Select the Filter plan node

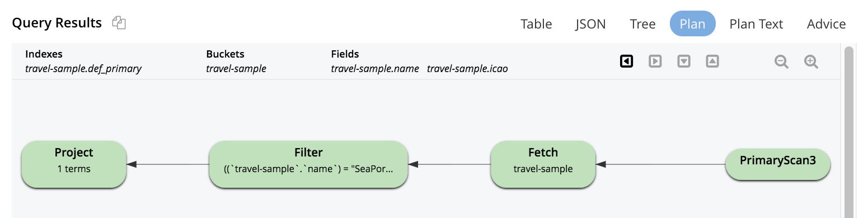click(x=308, y=163)
